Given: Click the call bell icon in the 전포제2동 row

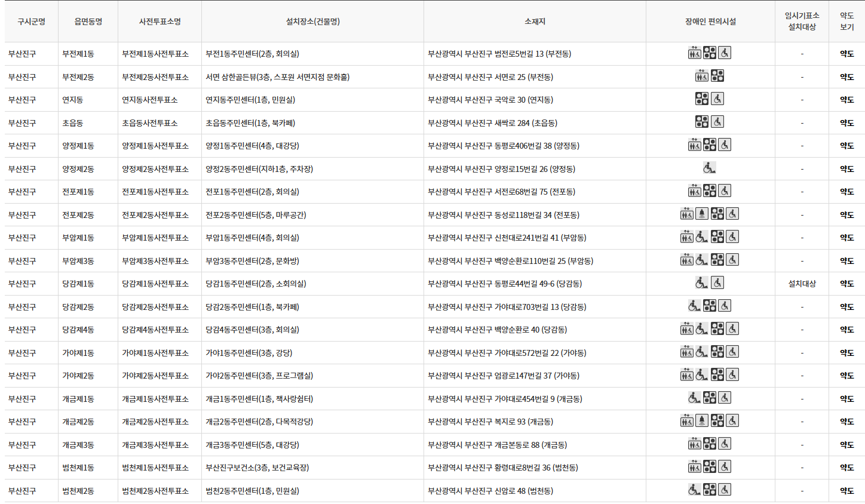Looking at the screenshot, I should (x=702, y=213).
